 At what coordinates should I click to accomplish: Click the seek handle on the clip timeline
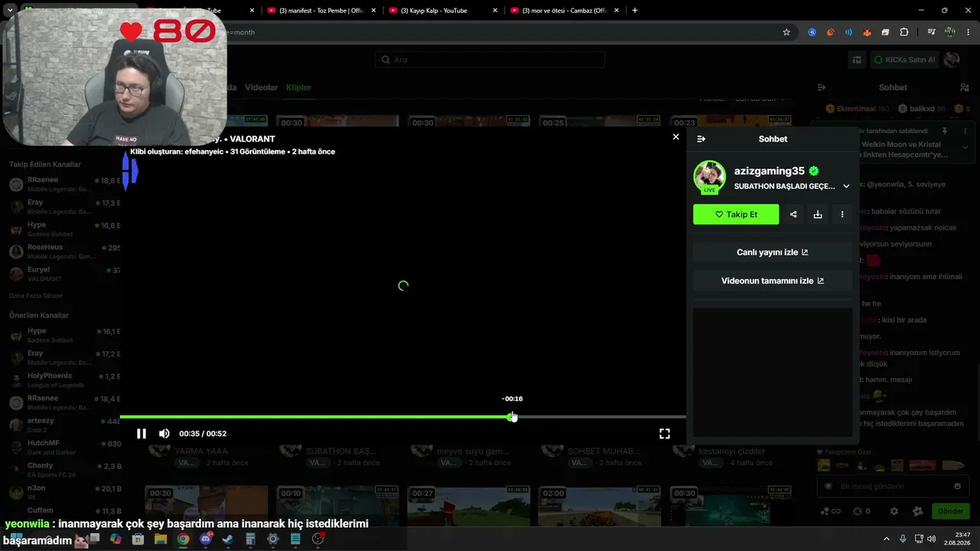click(512, 416)
